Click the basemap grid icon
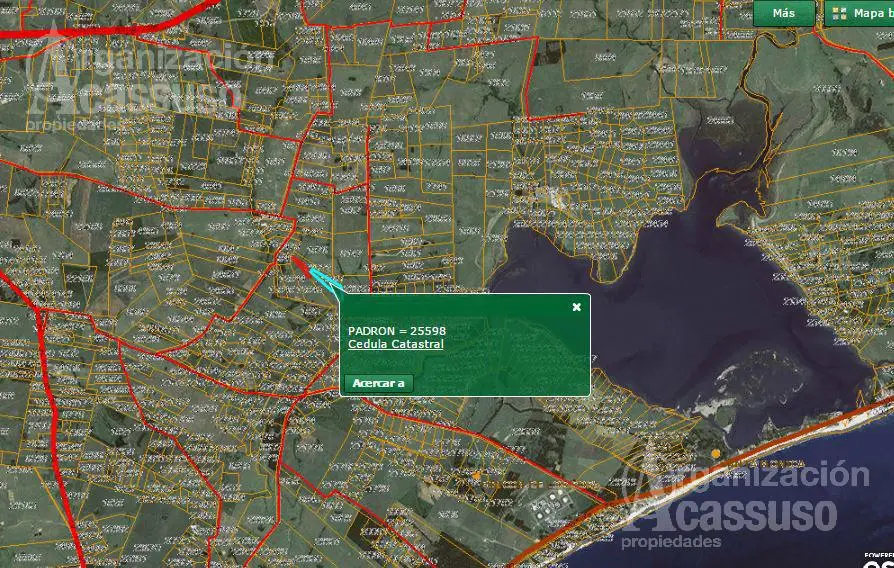894x568 pixels. (838, 13)
